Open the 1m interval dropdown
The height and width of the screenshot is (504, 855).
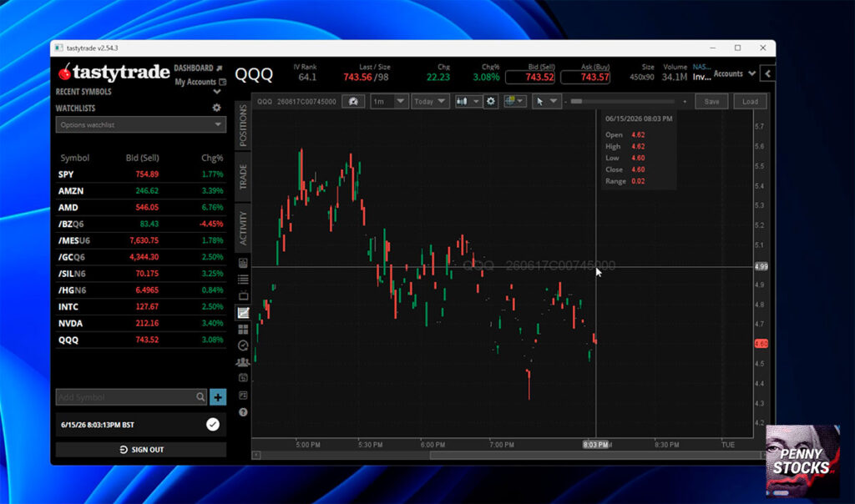pyautogui.click(x=389, y=101)
